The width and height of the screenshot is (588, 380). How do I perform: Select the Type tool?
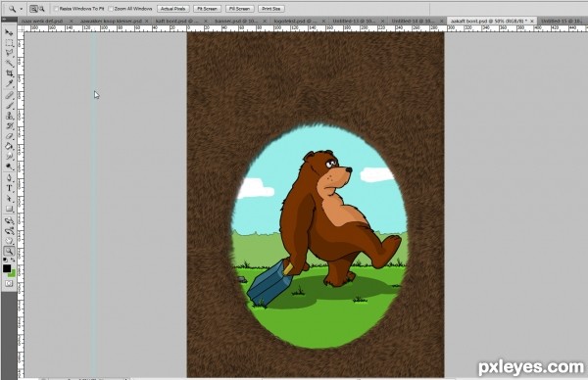pos(9,188)
